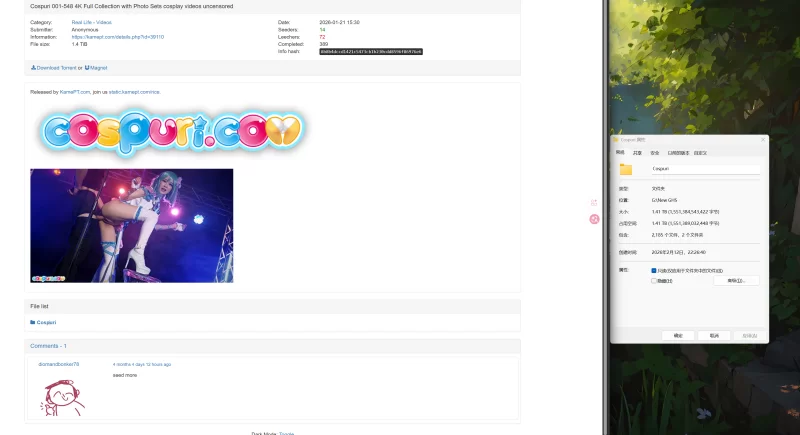
Task: Select the 常规 (General) tab
Action: coord(620,152)
